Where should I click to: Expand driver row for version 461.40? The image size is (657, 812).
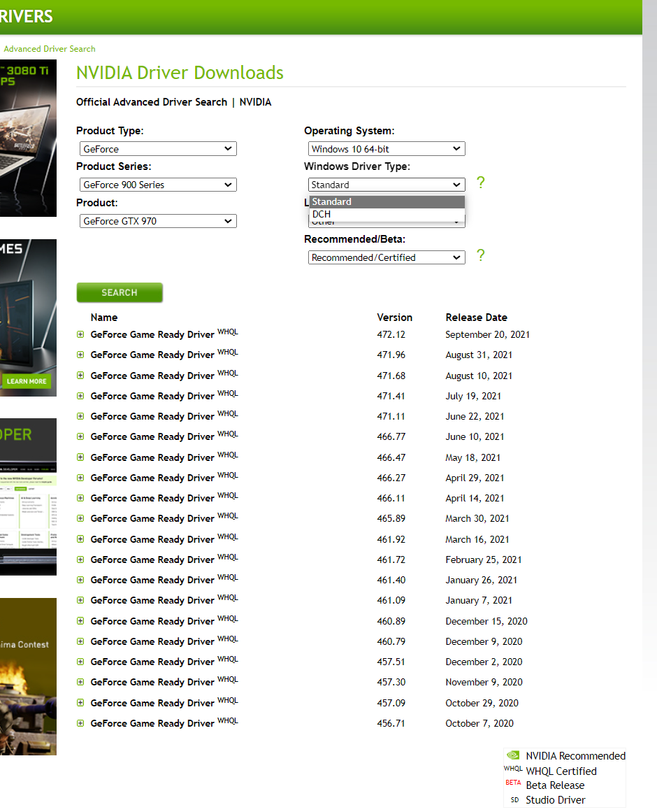(x=80, y=580)
